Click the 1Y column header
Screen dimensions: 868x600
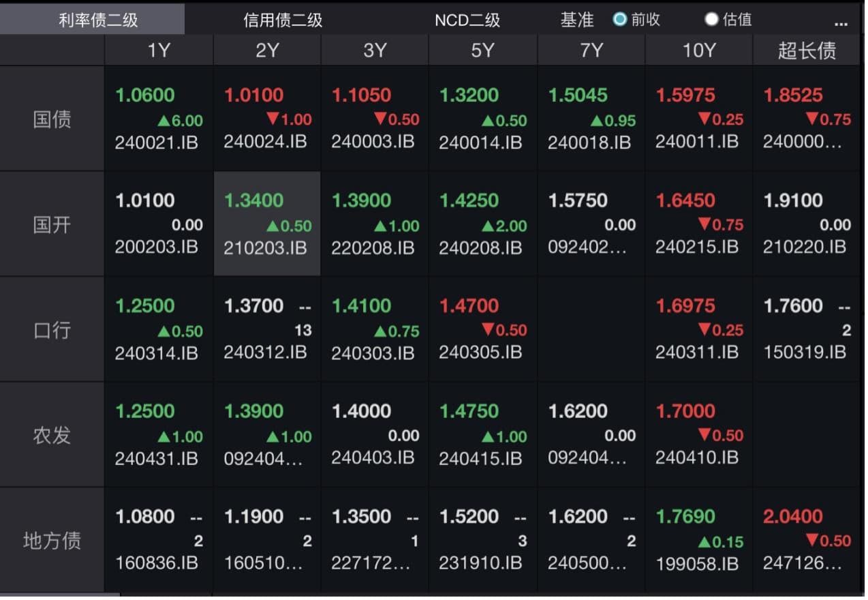pyautogui.click(x=159, y=50)
